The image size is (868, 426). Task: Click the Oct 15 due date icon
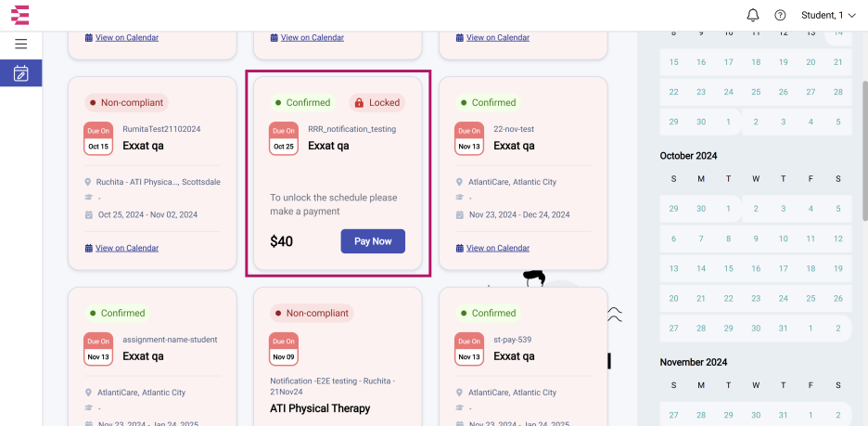click(98, 138)
